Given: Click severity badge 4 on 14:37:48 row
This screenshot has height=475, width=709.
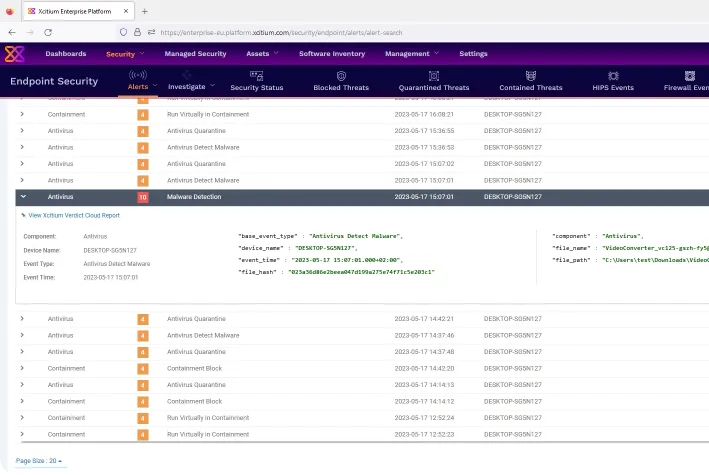Looking at the screenshot, I should [x=142, y=352].
